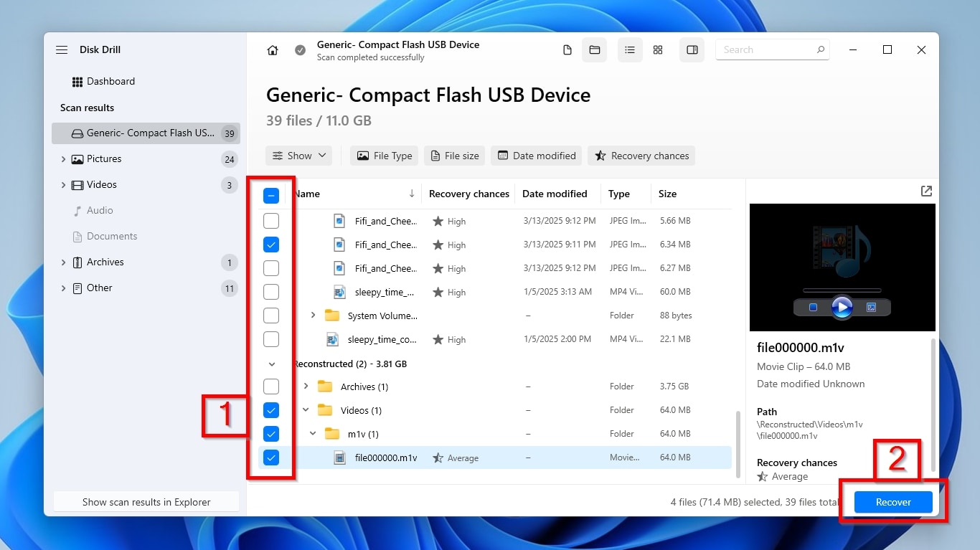The image size is (980, 550).
Task: Collapse the Videos (1) folder row
Action: coord(306,410)
